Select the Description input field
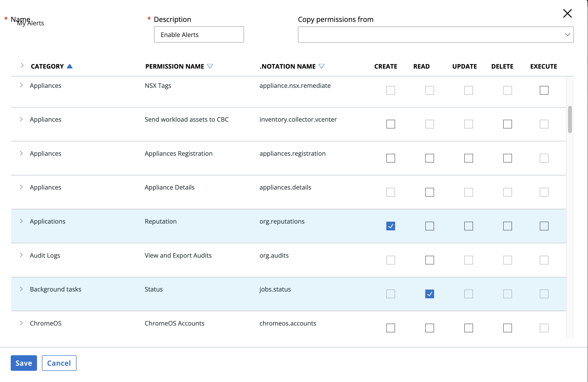 [x=199, y=34]
